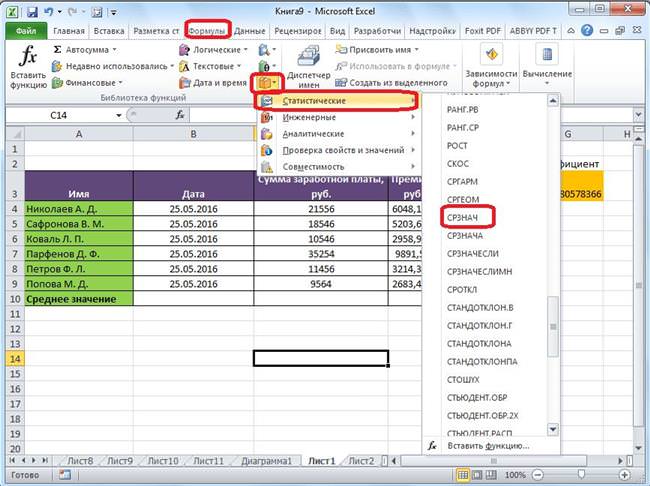Click the Undo arrow icon
The image size is (650, 486).
click(49, 12)
